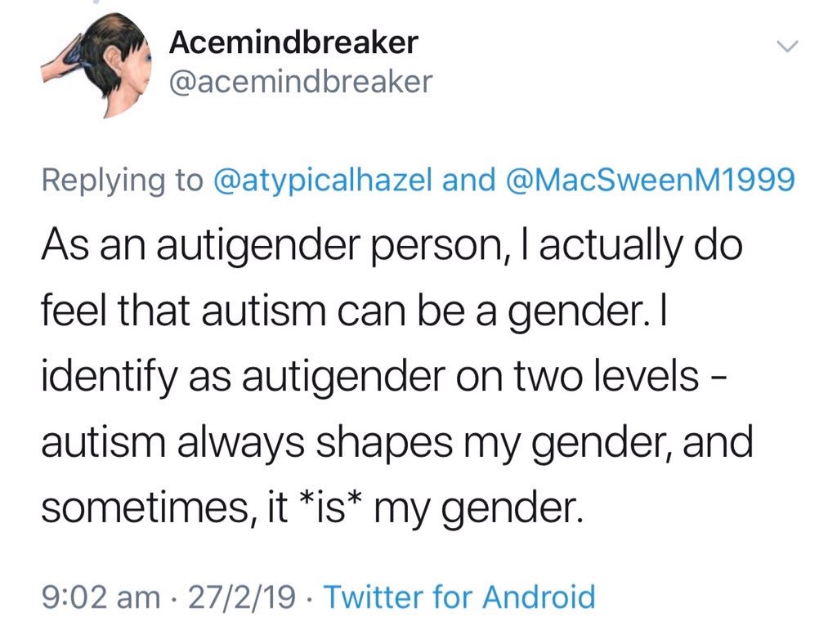Screen dimensions: 837x644
Task: Select the 9:02 am timestamp
Action: 101,597
